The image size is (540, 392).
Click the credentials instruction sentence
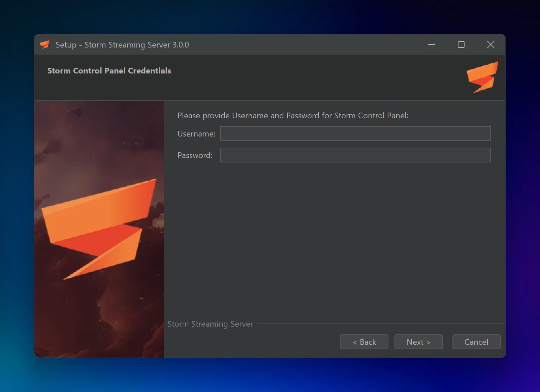coord(293,115)
